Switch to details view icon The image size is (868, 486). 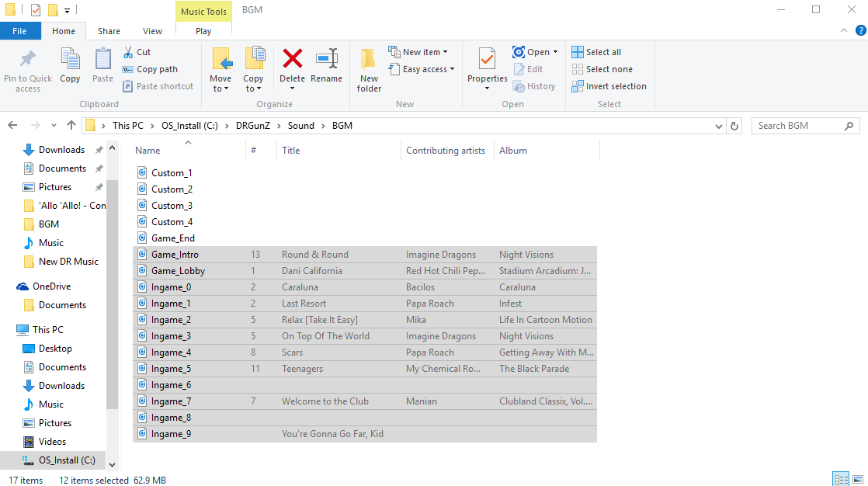click(x=841, y=479)
